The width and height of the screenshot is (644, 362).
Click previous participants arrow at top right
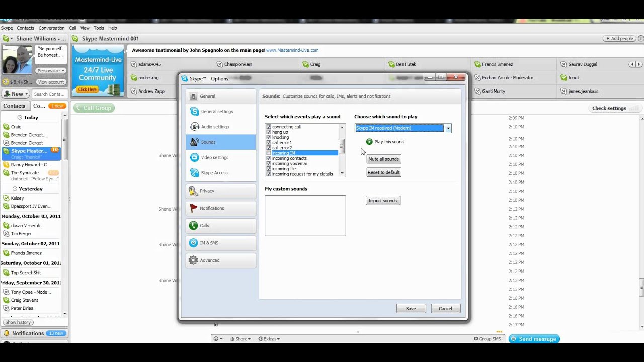pyautogui.click(x=632, y=64)
